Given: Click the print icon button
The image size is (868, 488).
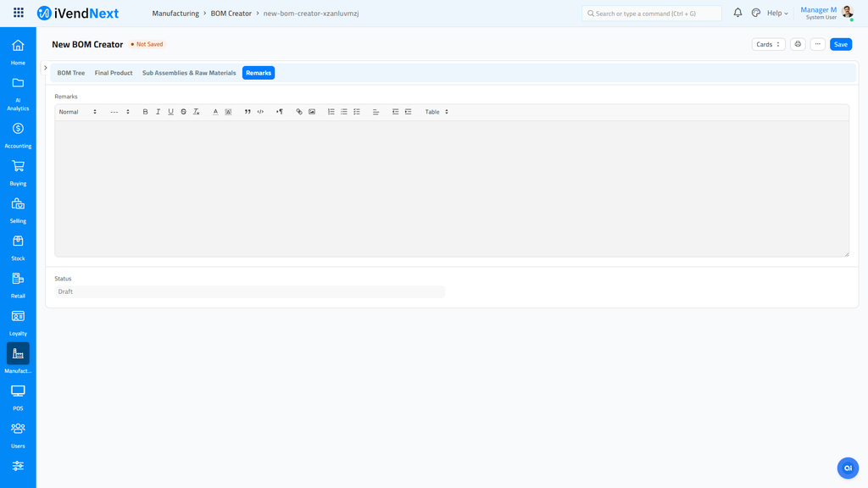Looking at the screenshot, I should point(798,44).
